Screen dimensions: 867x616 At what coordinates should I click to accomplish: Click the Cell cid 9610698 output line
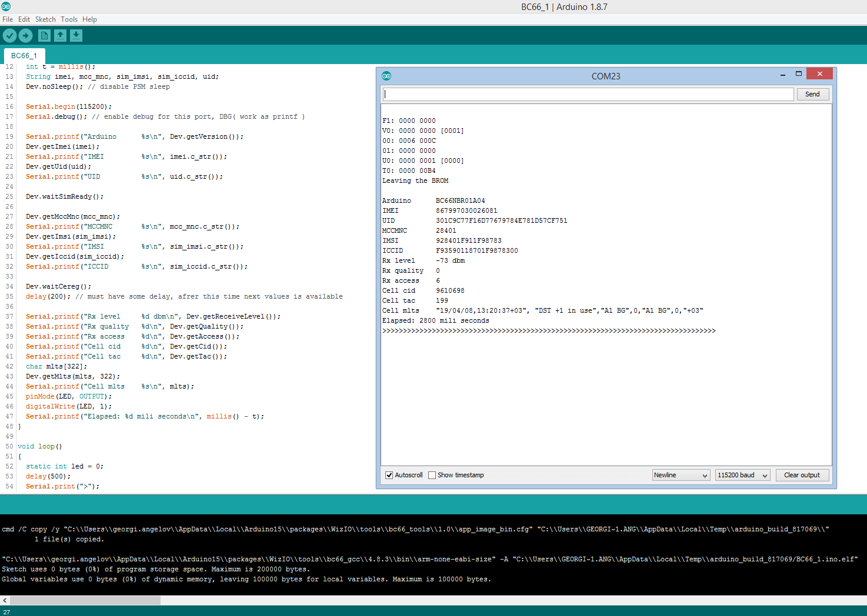point(424,290)
